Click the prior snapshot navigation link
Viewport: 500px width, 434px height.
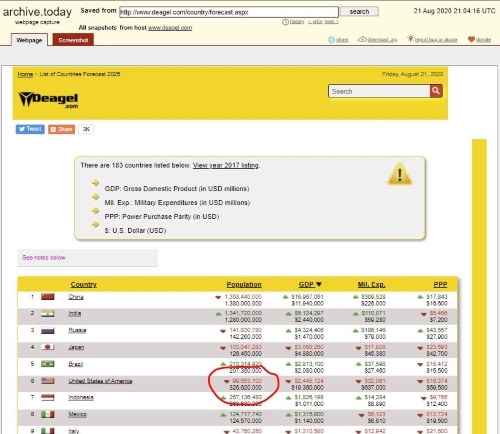pos(315,22)
